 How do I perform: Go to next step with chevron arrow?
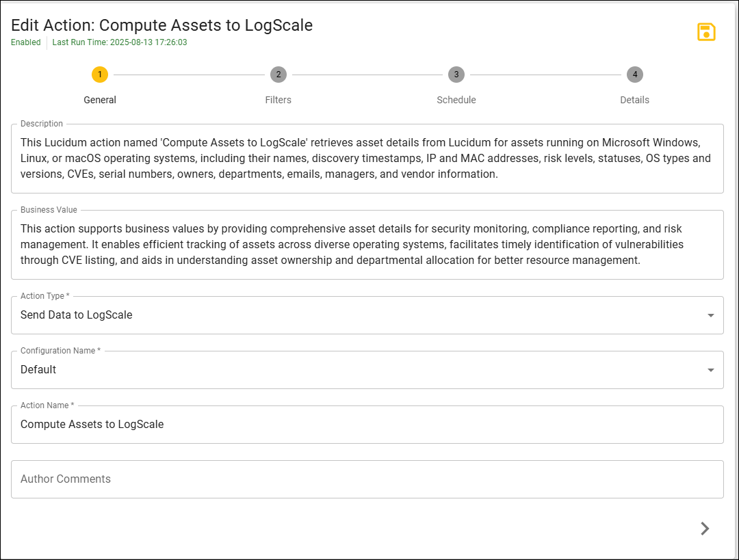click(x=705, y=529)
